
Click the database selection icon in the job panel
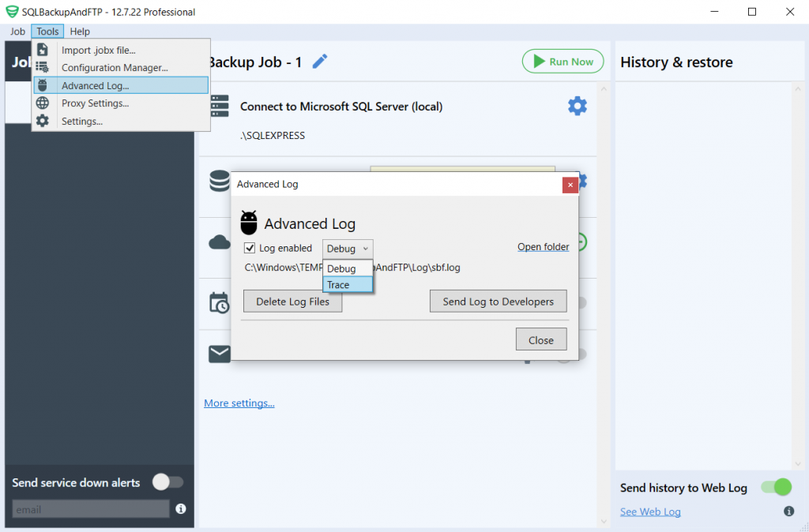219,182
